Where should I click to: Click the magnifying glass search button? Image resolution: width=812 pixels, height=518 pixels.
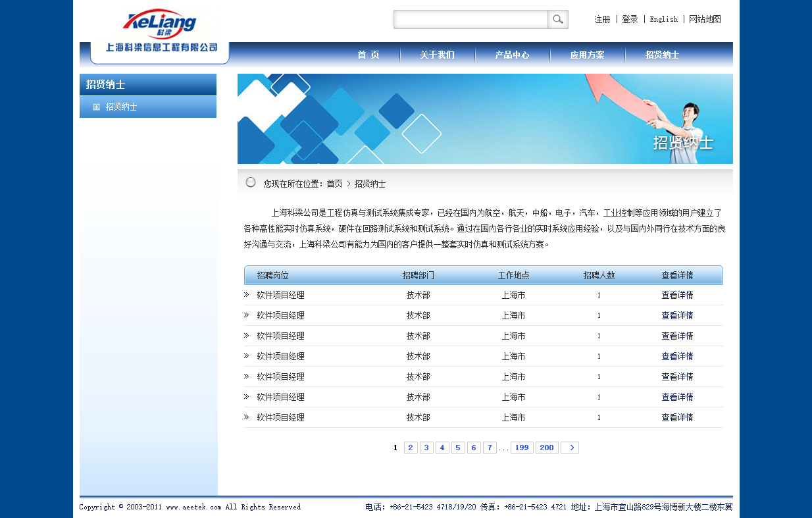(x=557, y=20)
